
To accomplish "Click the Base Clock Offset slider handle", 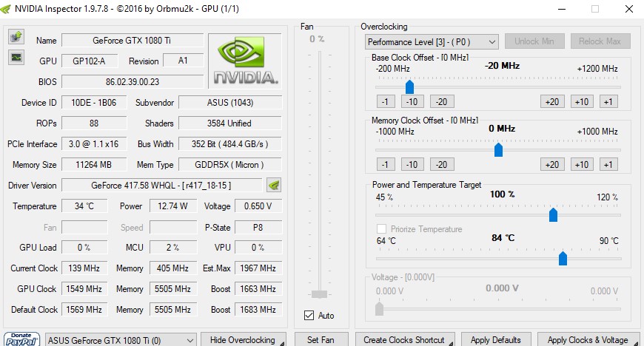I will (409, 86).
